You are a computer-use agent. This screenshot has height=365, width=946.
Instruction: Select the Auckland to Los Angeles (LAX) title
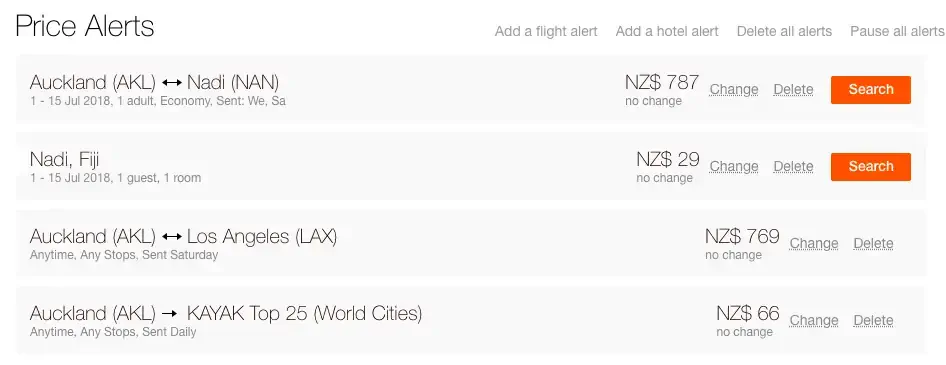[x=183, y=236]
